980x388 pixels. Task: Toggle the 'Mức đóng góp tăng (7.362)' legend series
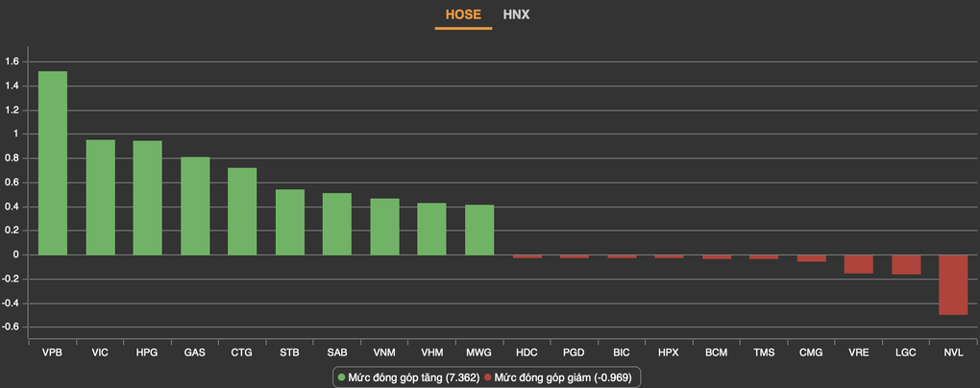(408, 377)
